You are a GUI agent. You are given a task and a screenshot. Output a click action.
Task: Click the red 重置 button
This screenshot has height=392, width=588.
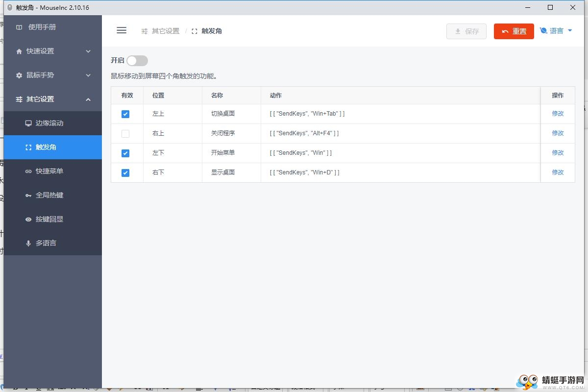click(x=514, y=31)
